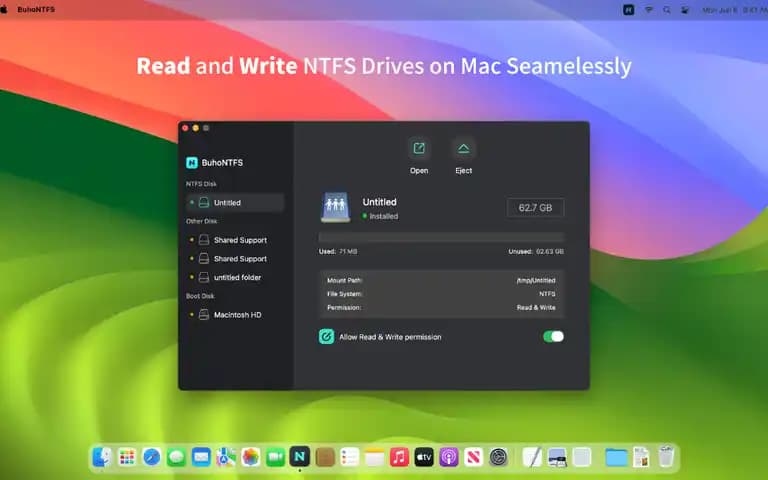The image size is (768, 480).
Task: Click the Open drive icon button
Action: pos(419,148)
